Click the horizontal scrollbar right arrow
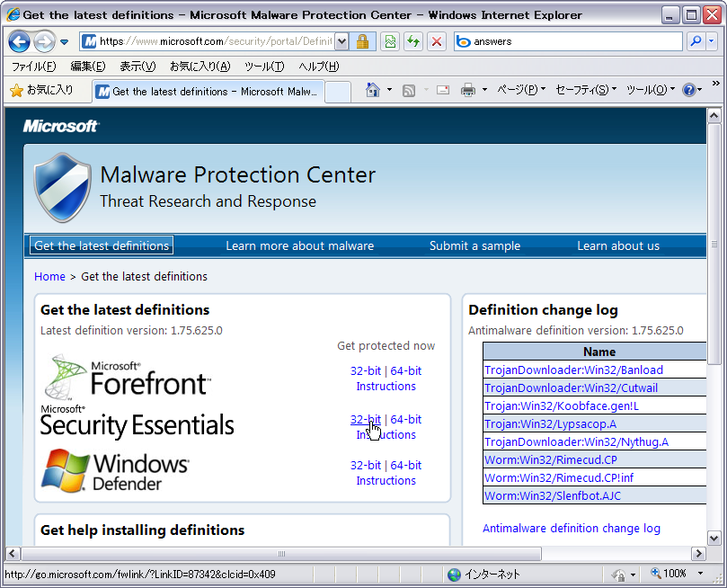 [698, 554]
